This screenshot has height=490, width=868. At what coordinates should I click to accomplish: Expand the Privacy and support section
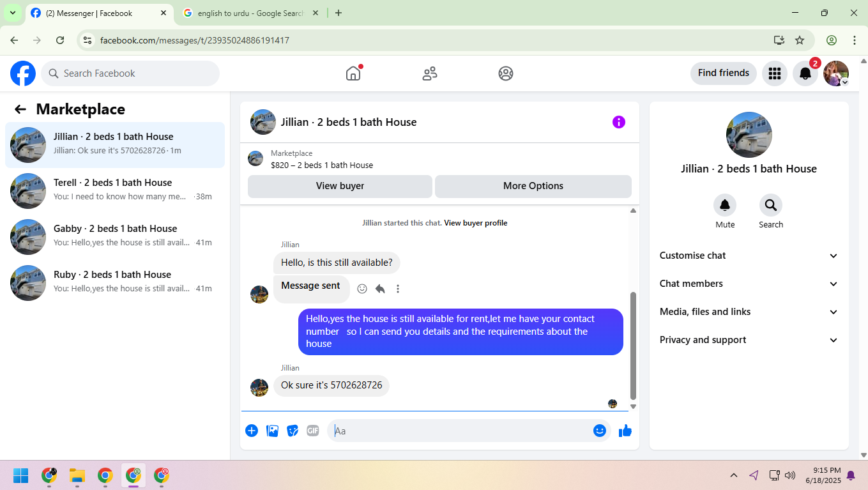pos(749,340)
